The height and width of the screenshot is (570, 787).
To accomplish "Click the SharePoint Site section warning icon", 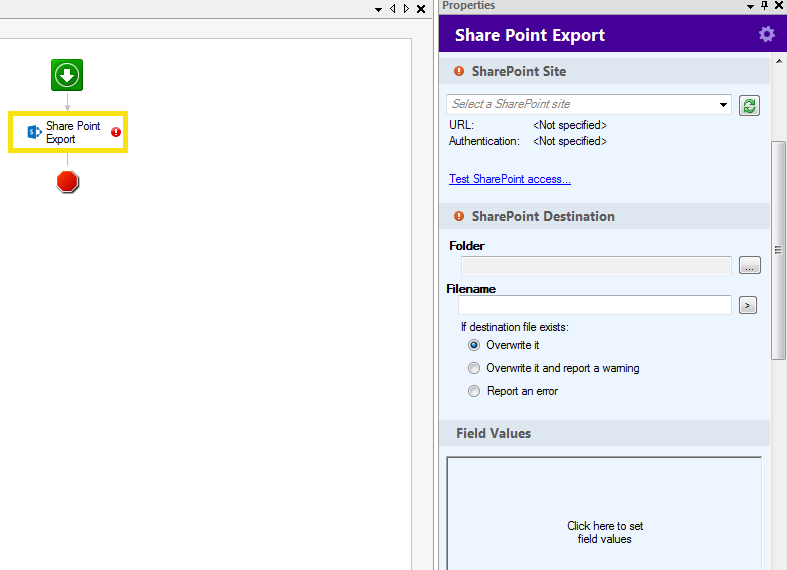I will tap(459, 71).
